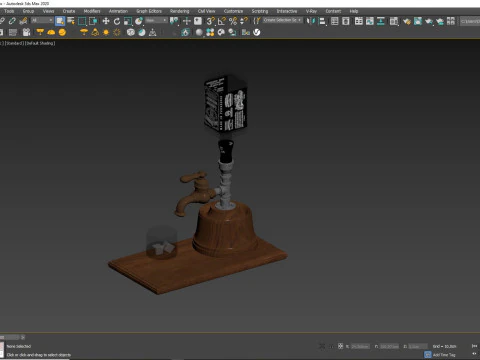This screenshot has width=480, height=360.
Task: Click the Align tool icon
Action: click(x=322, y=21)
